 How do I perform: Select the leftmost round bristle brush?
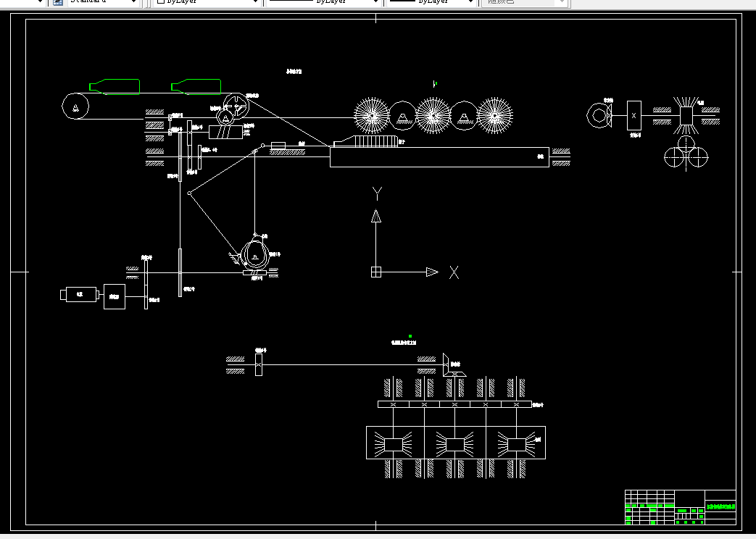pyautogui.click(x=371, y=116)
